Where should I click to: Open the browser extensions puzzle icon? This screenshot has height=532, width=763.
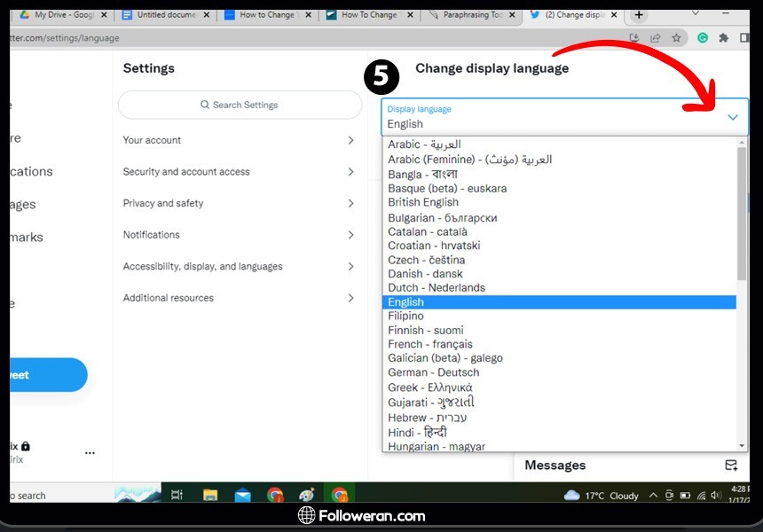coord(723,38)
